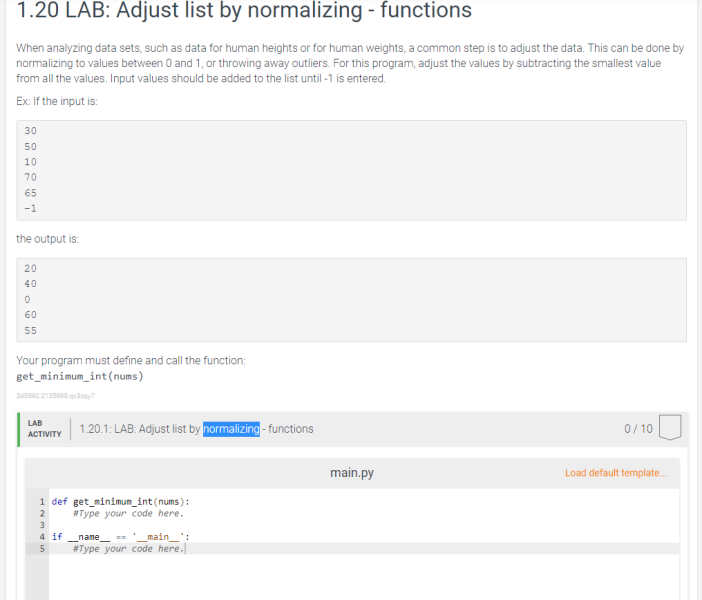Click line 5 comment under main block

point(128,549)
